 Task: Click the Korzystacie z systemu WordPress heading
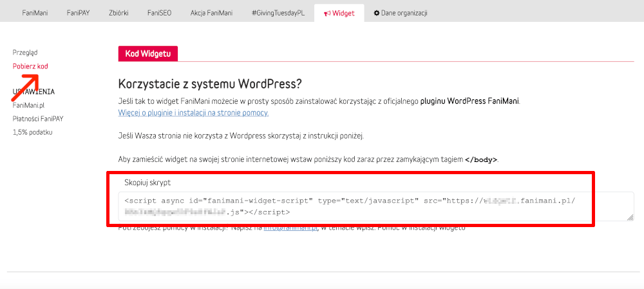[210, 84]
